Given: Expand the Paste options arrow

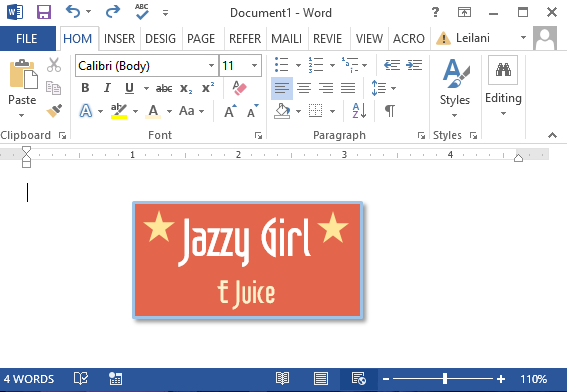Looking at the screenshot, I should tap(21, 116).
